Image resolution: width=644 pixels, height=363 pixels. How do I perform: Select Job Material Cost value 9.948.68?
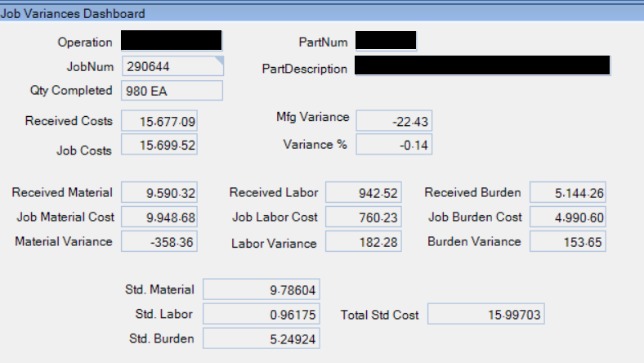pyautogui.click(x=159, y=217)
